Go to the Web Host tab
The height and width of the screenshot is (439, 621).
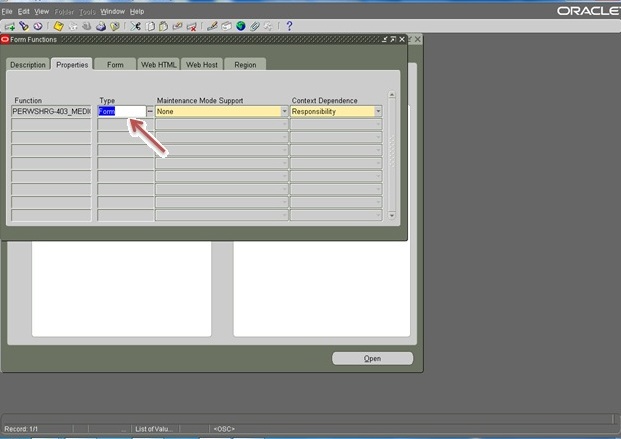tap(202, 65)
